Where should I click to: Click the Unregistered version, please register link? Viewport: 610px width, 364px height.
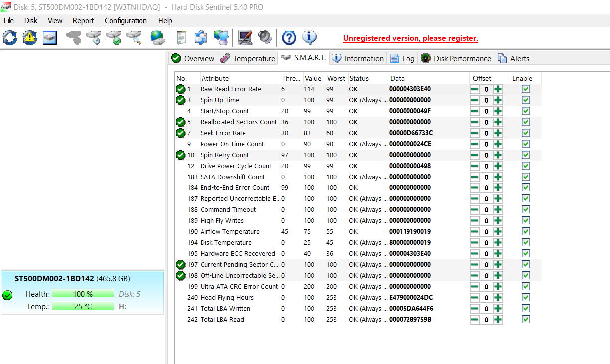pos(410,38)
